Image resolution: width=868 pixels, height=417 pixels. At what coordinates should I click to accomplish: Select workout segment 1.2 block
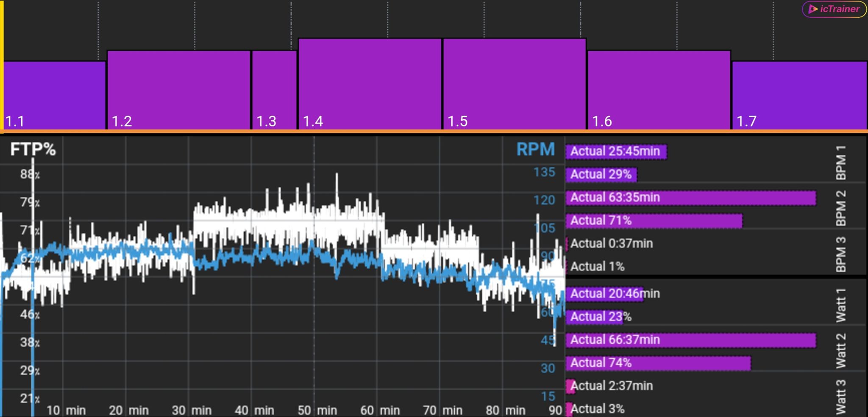[178, 90]
